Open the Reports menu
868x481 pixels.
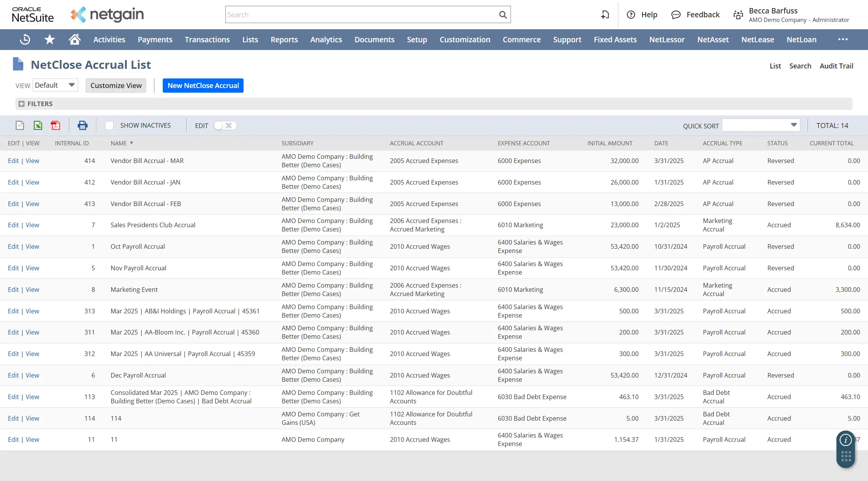pos(284,40)
